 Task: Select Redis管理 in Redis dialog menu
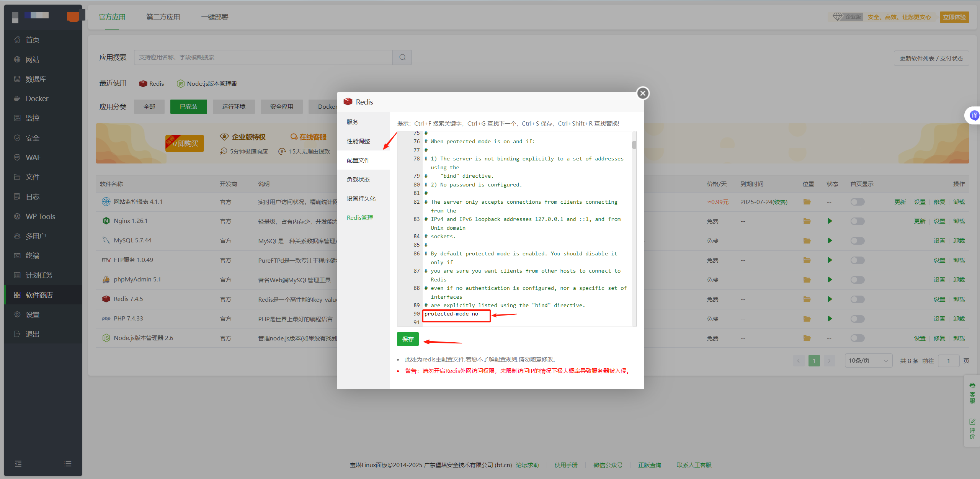(x=363, y=217)
